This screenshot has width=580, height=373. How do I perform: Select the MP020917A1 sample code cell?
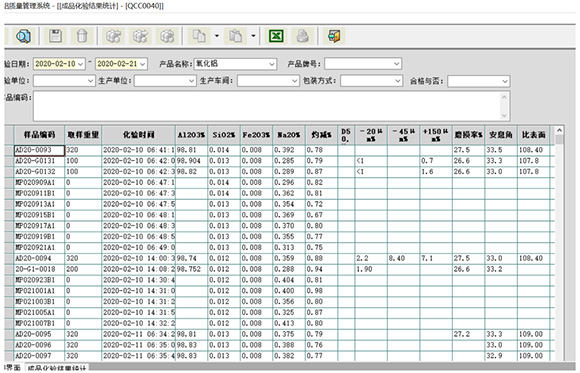[x=39, y=226]
